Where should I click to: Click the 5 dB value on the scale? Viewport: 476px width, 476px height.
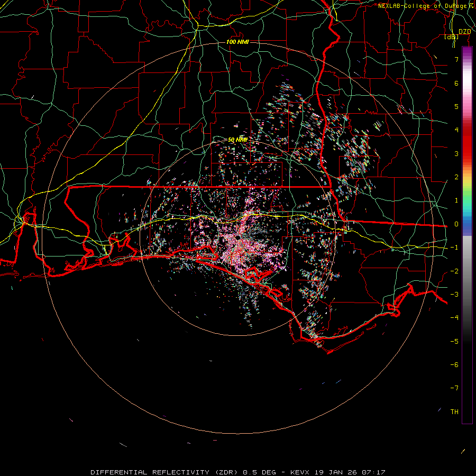456,106
